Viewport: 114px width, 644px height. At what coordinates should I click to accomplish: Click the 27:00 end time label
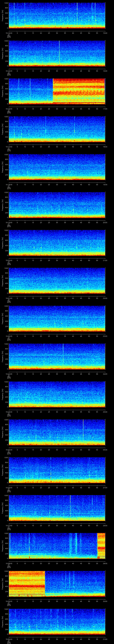[105, 487]
